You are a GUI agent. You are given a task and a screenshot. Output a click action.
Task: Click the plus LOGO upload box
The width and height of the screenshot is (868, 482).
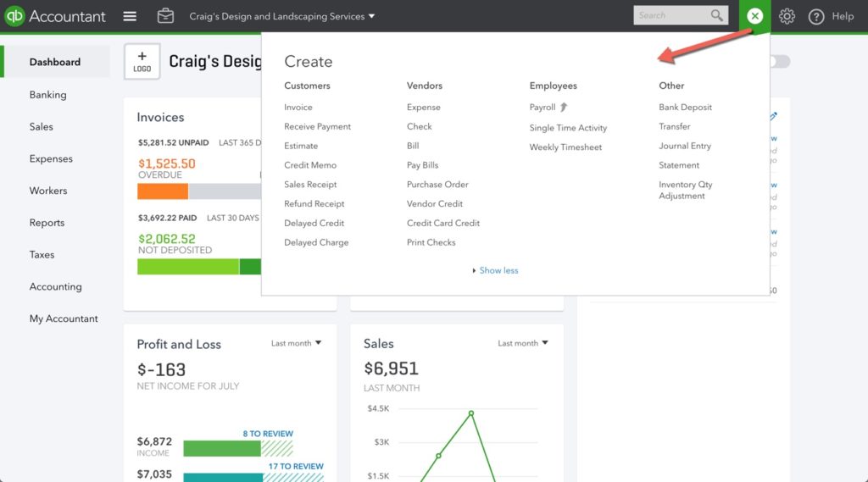point(142,62)
